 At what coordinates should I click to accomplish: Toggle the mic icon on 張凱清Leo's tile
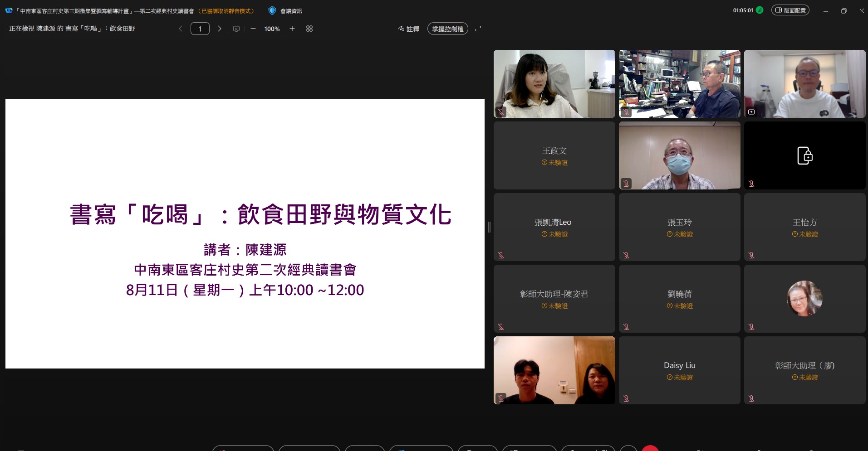(x=500, y=255)
